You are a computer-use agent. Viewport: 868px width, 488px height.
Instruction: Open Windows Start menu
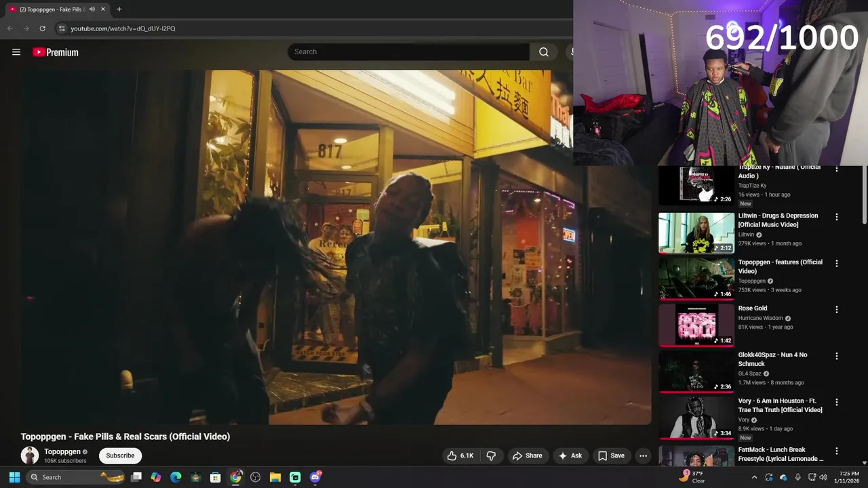14,477
